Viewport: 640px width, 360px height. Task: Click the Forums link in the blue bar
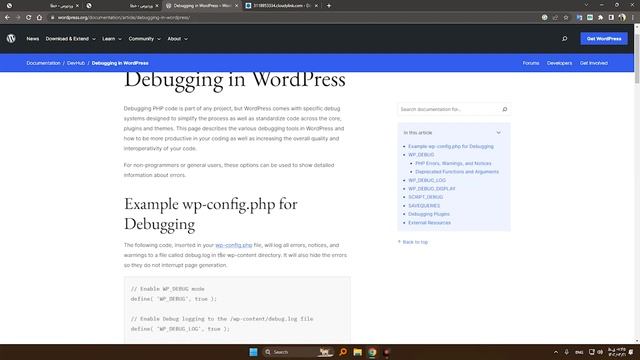(x=531, y=63)
